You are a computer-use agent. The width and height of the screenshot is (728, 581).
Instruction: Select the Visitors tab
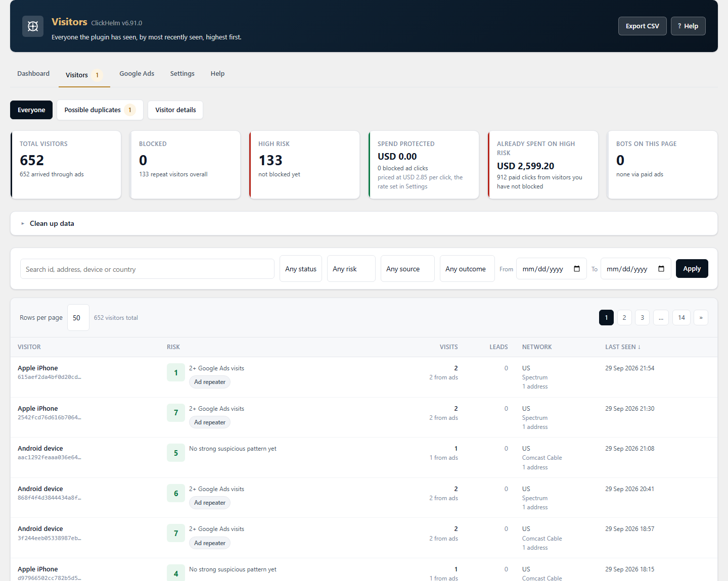[x=84, y=75]
